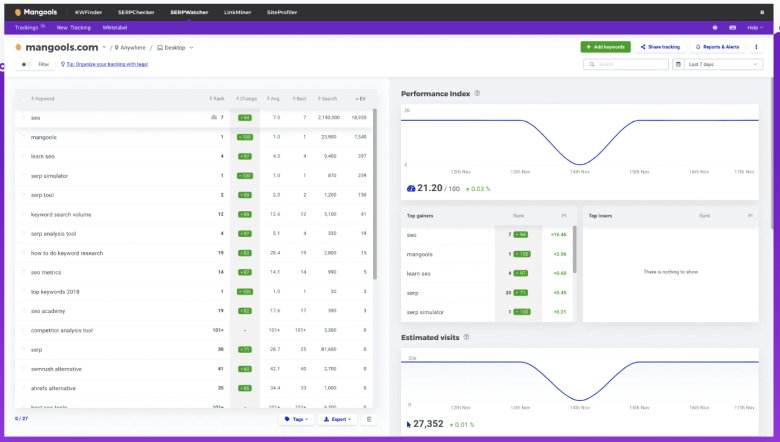Expand the mangools.com domain dropdown
Image resolution: width=780 pixels, height=442 pixels.
104,48
